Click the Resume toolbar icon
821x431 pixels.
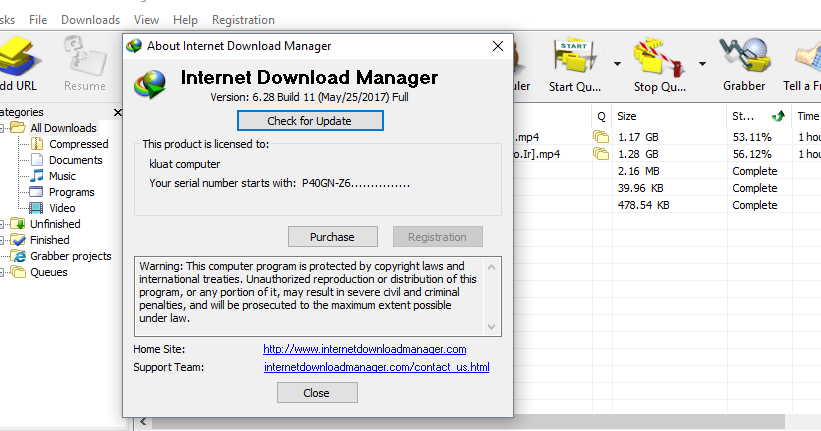click(x=85, y=56)
